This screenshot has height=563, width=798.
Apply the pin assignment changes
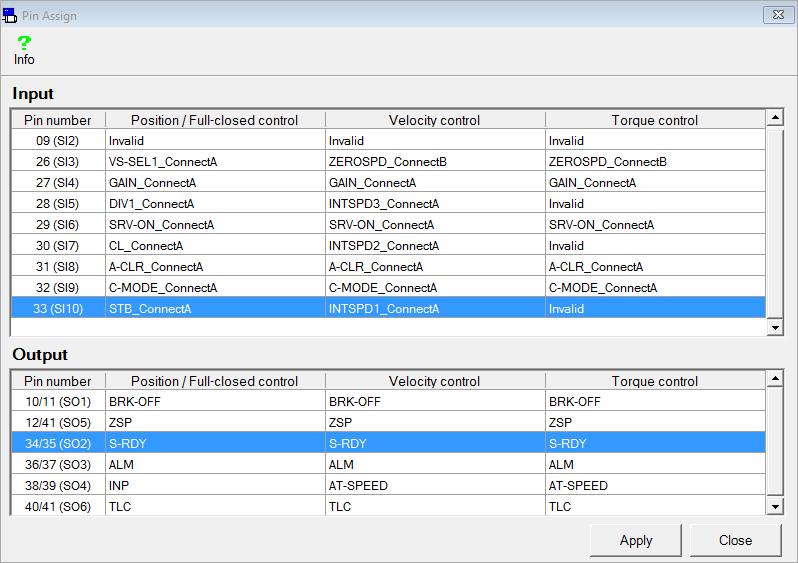[x=636, y=540]
